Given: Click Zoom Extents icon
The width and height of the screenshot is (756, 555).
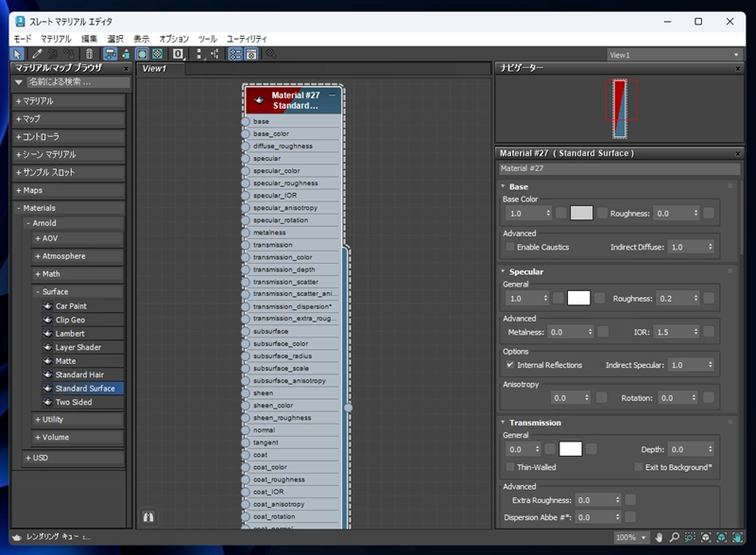Looking at the screenshot, I should [x=706, y=537].
